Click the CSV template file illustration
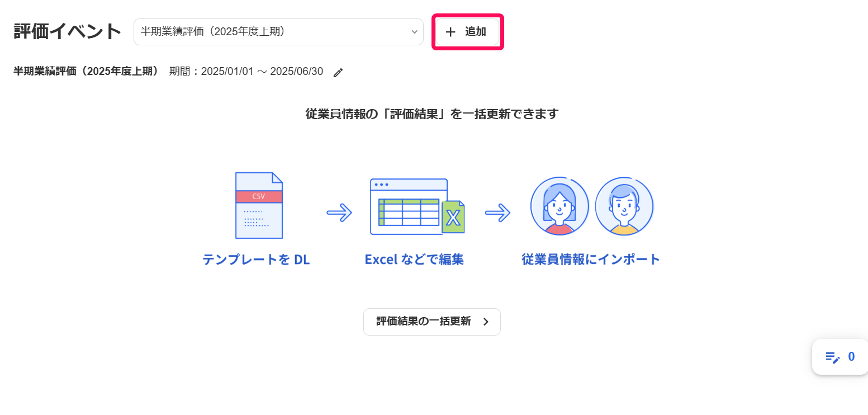 coord(259,205)
